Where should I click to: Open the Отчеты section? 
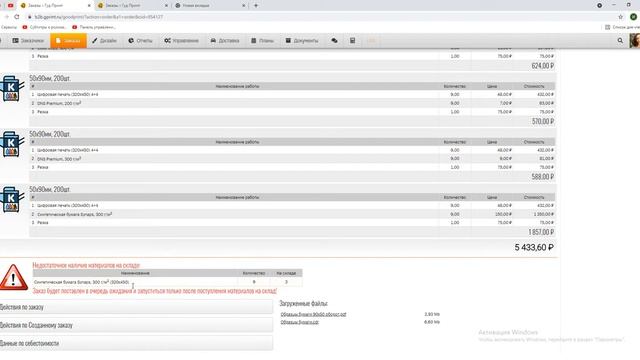(x=140, y=41)
